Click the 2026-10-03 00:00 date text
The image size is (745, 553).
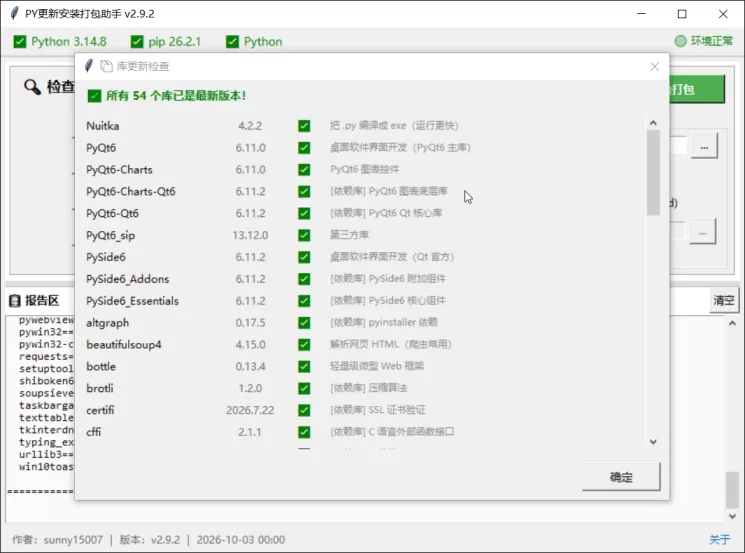pyautogui.click(x=240, y=540)
